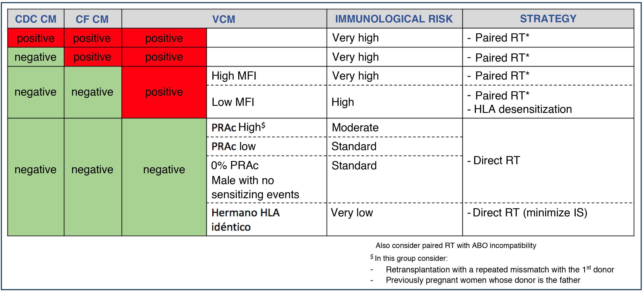This screenshot has width=644, height=291.
Task: Select the IMMUNOLOGICAL RISK header cell
Action: (394, 19)
